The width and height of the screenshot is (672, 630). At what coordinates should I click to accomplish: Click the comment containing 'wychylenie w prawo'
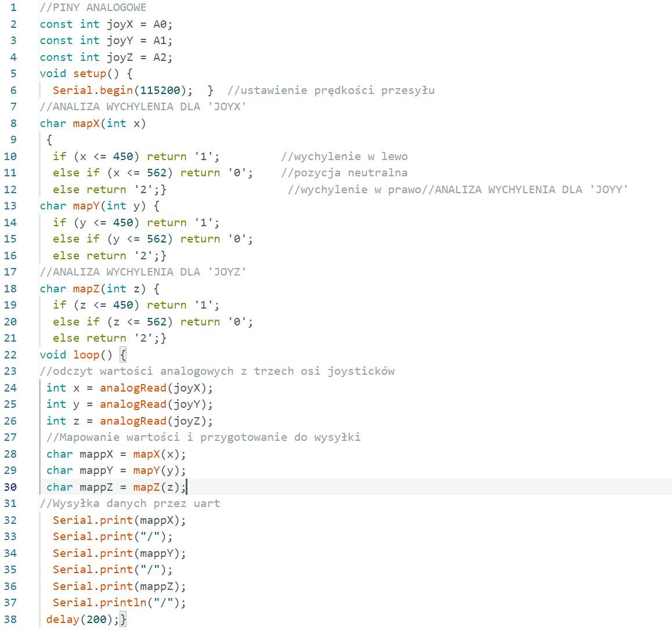click(458, 189)
